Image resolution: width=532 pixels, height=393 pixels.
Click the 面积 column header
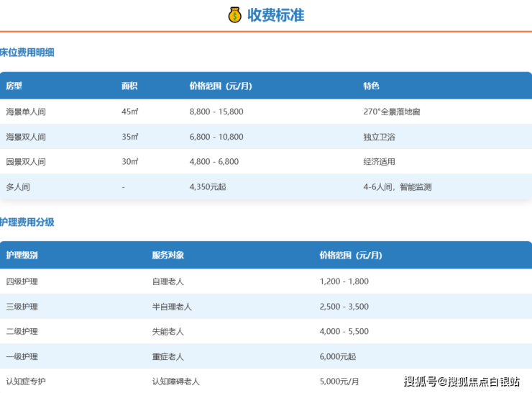tap(129, 86)
